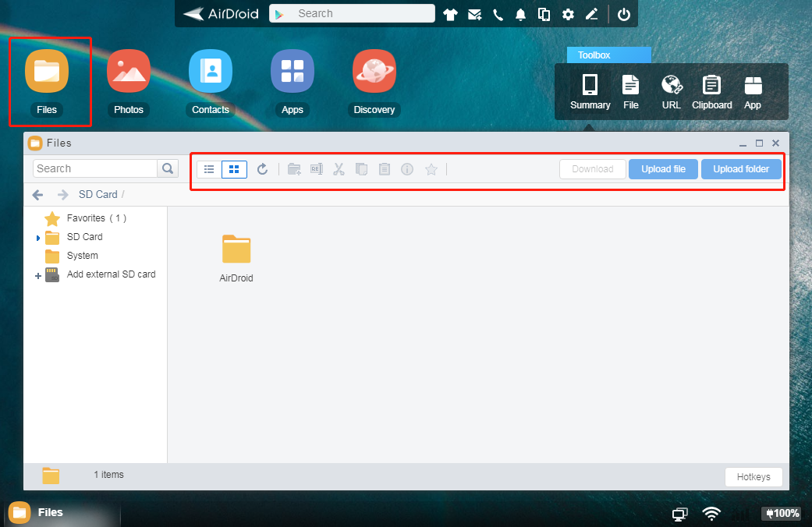The image size is (812, 527).
Task: Switch to grid view
Action: (x=234, y=169)
